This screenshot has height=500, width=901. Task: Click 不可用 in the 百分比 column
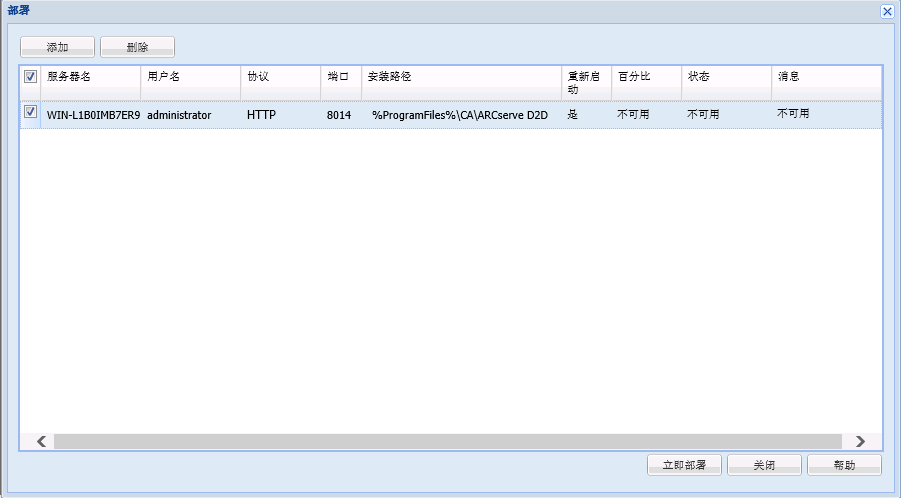point(633,114)
